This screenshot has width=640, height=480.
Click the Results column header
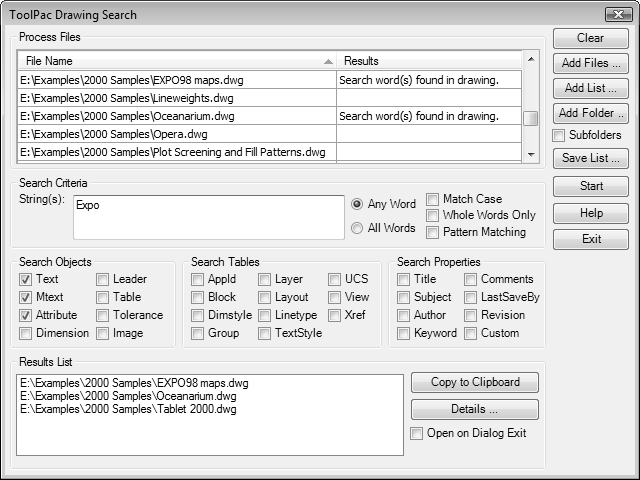pyautogui.click(x=429, y=61)
